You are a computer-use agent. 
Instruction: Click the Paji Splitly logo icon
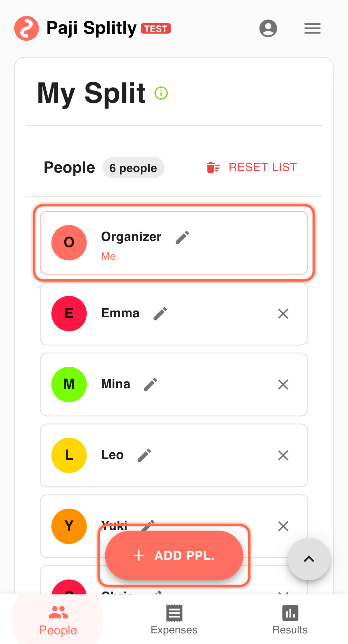(x=26, y=28)
